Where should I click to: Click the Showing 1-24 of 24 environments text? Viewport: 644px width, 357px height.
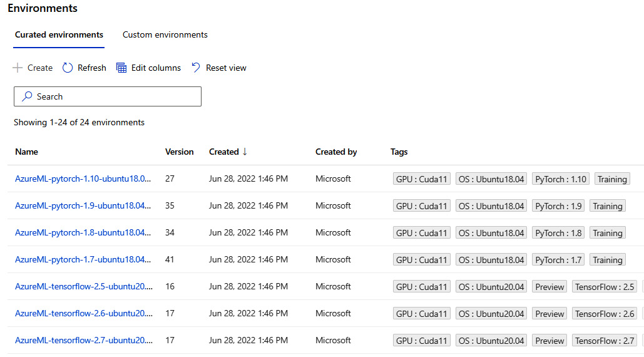pyautogui.click(x=79, y=122)
